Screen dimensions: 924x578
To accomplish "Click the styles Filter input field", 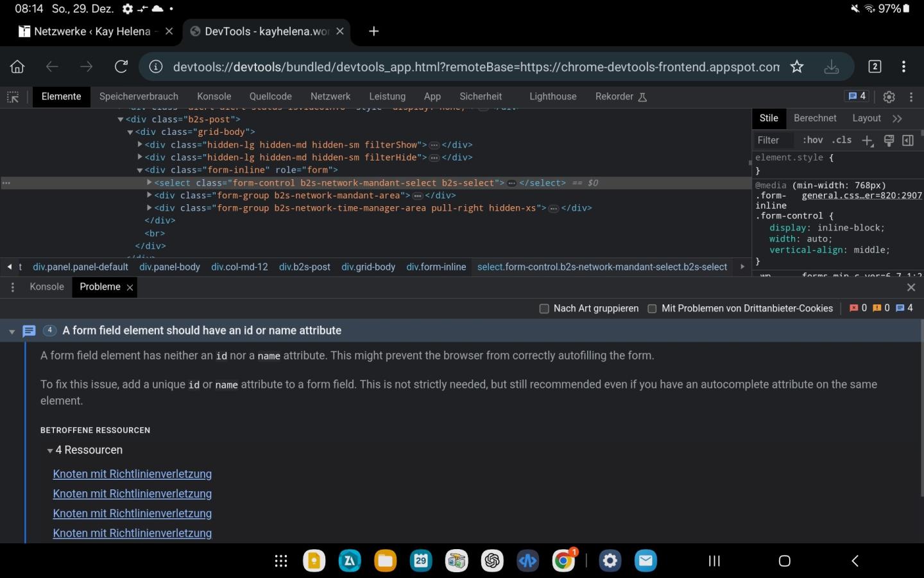I will [x=773, y=140].
